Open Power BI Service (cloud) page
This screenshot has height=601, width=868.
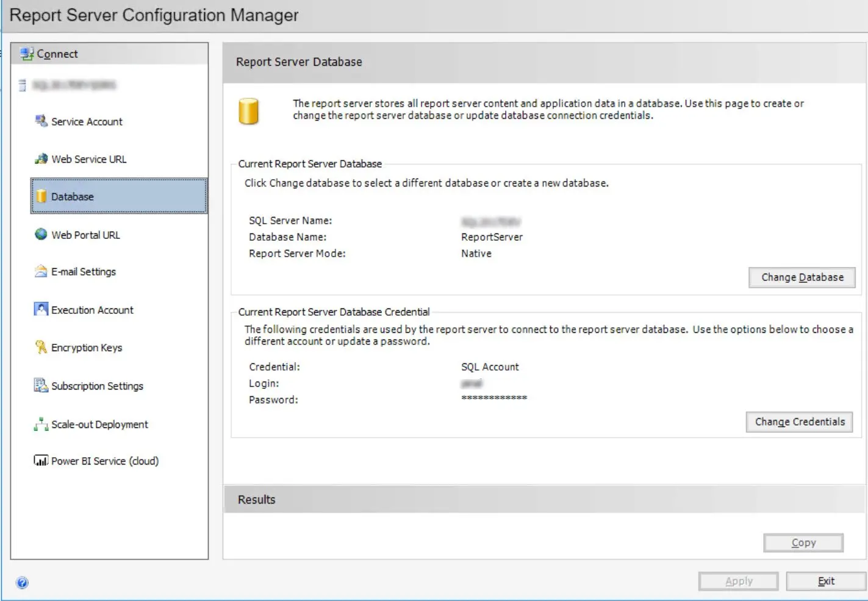[x=105, y=461]
